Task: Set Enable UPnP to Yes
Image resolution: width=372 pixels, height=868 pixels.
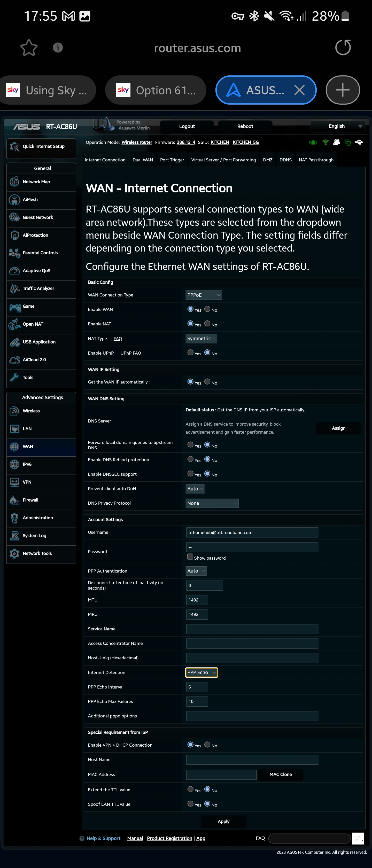Action: 190,353
